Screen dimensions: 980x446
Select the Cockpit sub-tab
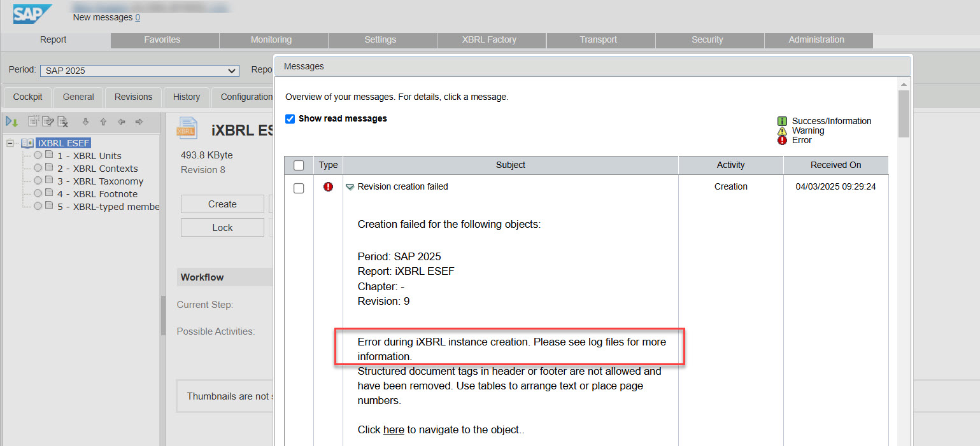point(28,97)
